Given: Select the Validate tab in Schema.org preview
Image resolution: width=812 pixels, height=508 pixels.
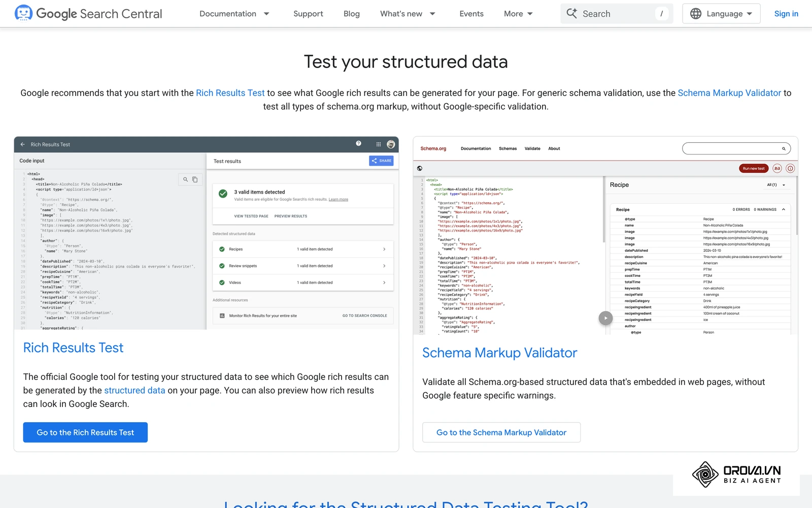Looking at the screenshot, I should pyautogui.click(x=532, y=149).
